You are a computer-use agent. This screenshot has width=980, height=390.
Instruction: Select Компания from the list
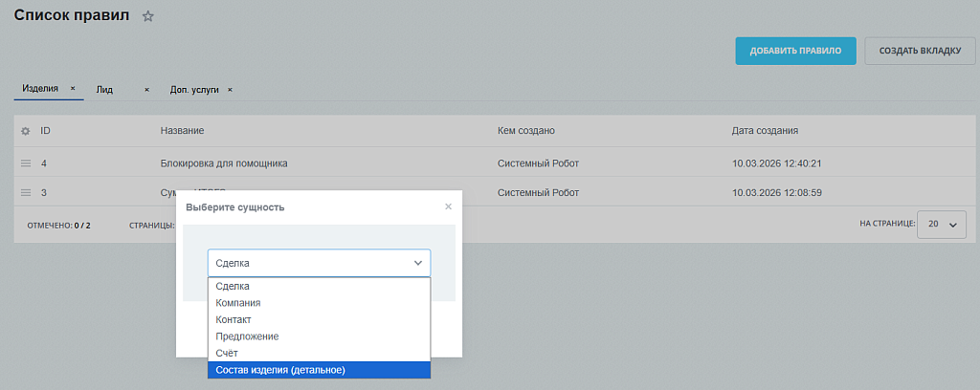[x=319, y=303]
